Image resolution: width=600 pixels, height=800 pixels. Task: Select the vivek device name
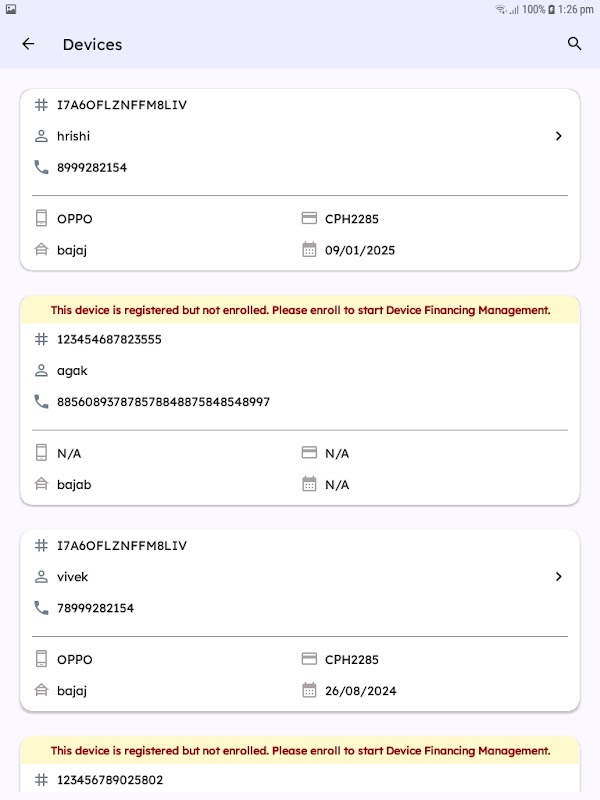[73, 576]
